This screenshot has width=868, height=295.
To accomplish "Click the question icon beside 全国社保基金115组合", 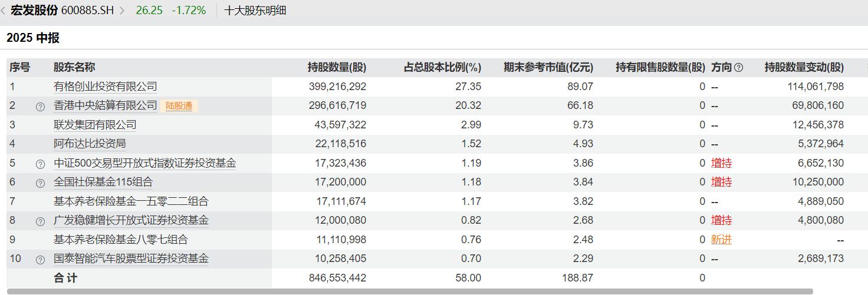I will click(40, 183).
